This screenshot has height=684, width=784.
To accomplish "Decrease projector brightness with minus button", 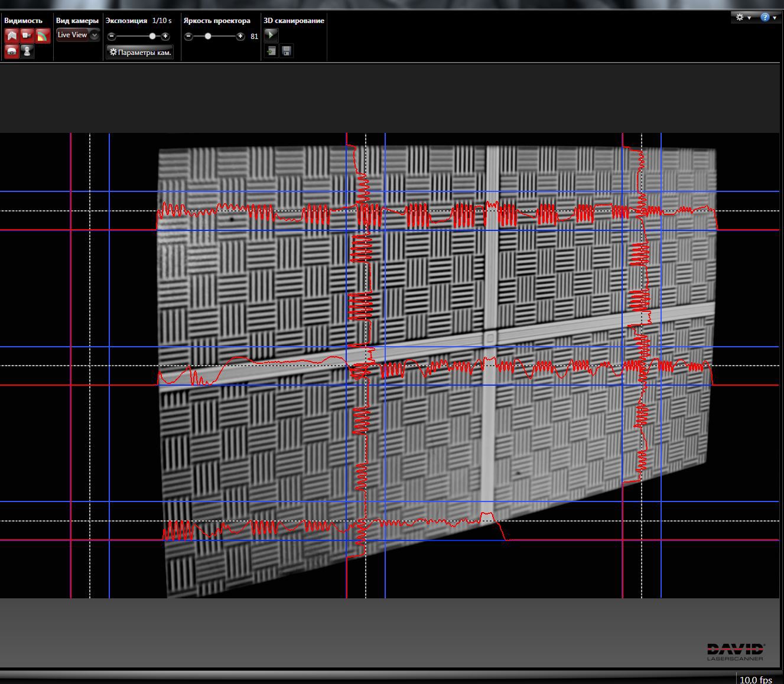I will tap(188, 37).
